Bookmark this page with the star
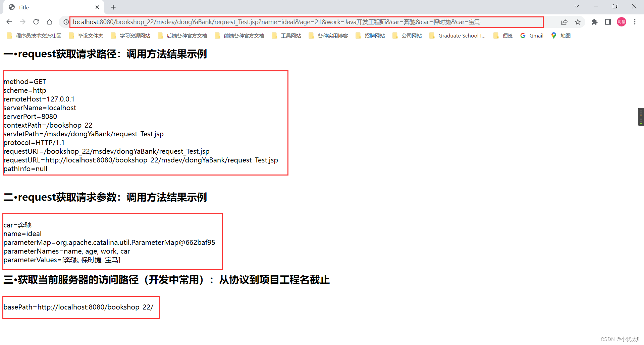The height and width of the screenshot is (345, 644). pyautogui.click(x=578, y=22)
